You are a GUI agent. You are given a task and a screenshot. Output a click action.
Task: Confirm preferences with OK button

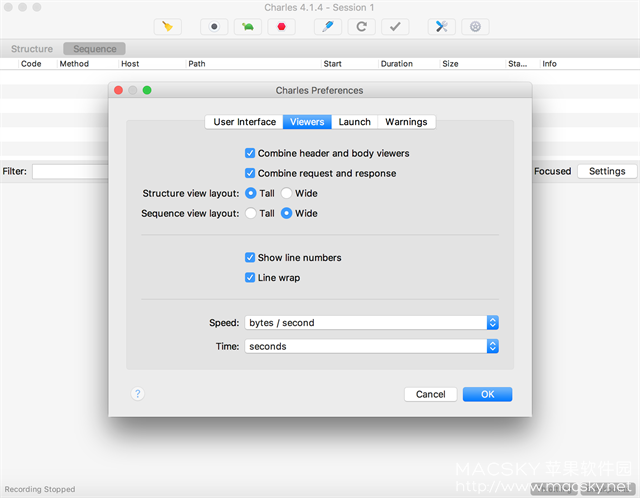click(x=487, y=394)
